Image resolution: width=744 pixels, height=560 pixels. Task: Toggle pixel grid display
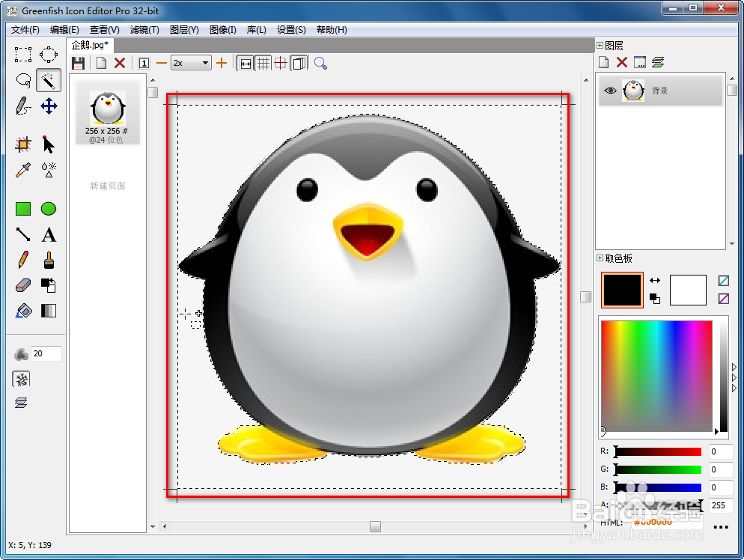(x=263, y=63)
